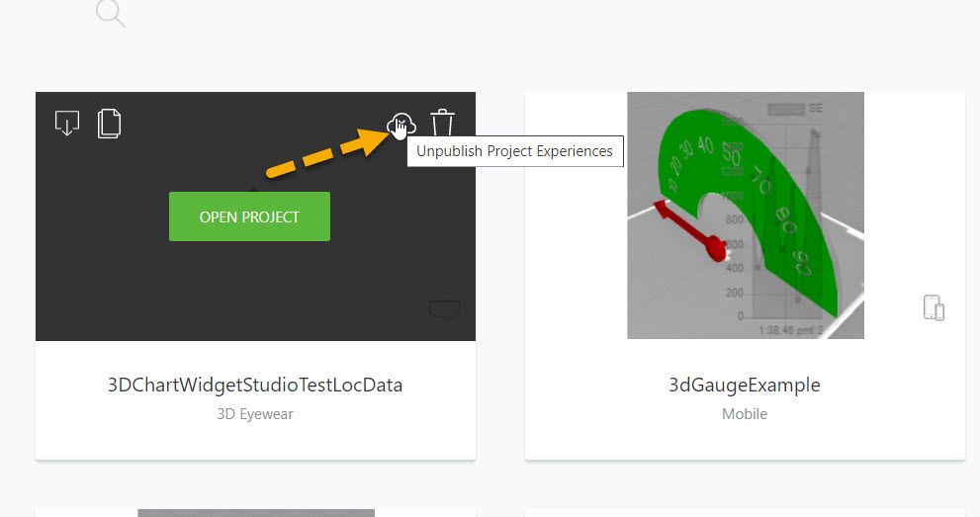This screenshot has height=517, width=980.
Task: Click the 3D eyewear headset icon
Action: click(444, 309)
